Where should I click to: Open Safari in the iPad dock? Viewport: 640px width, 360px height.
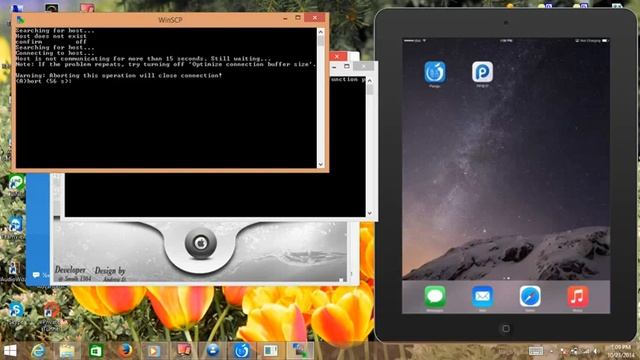pos(530,296)
